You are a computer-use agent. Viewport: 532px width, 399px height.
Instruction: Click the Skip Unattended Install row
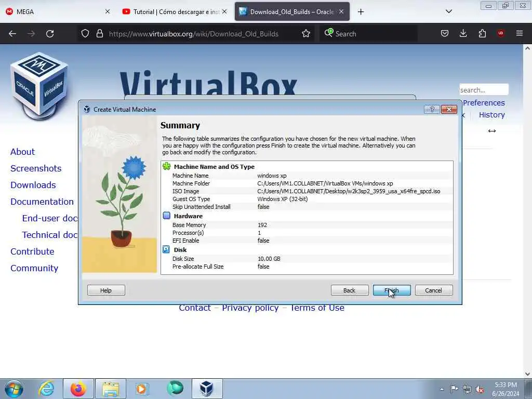coord(307,207)
